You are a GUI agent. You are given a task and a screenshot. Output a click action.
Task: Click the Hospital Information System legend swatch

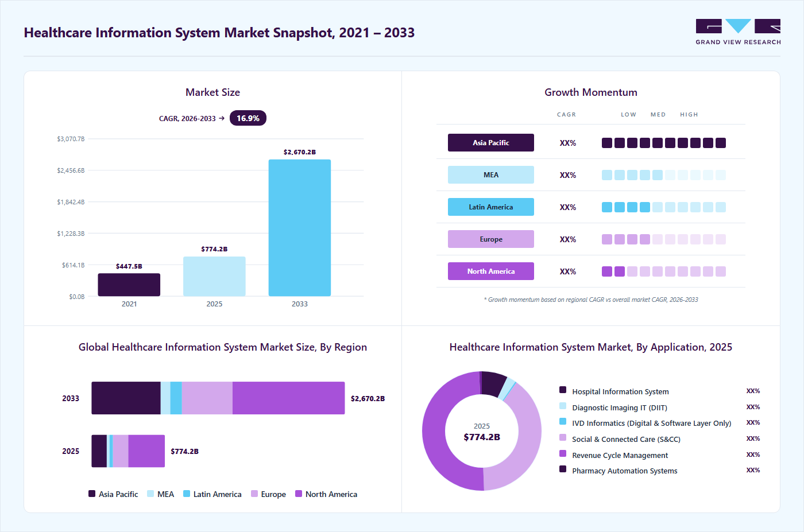pos(563,390)
